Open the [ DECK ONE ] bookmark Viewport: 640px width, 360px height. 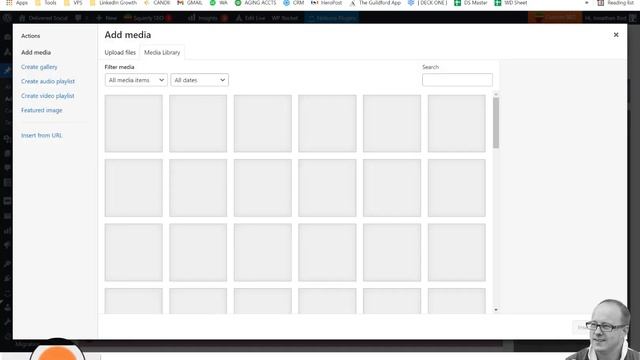click(x=428, y=3)
